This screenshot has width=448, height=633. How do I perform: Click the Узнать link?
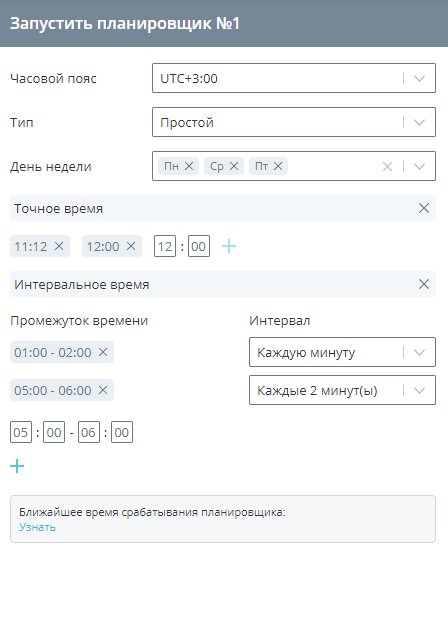[37, 527]
